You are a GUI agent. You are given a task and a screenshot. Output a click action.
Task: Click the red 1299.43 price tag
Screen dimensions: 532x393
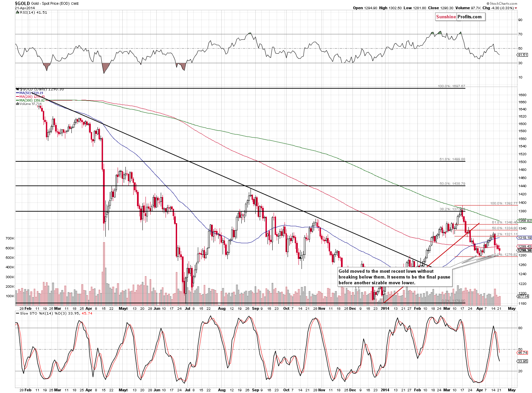(x=525, y=247)
